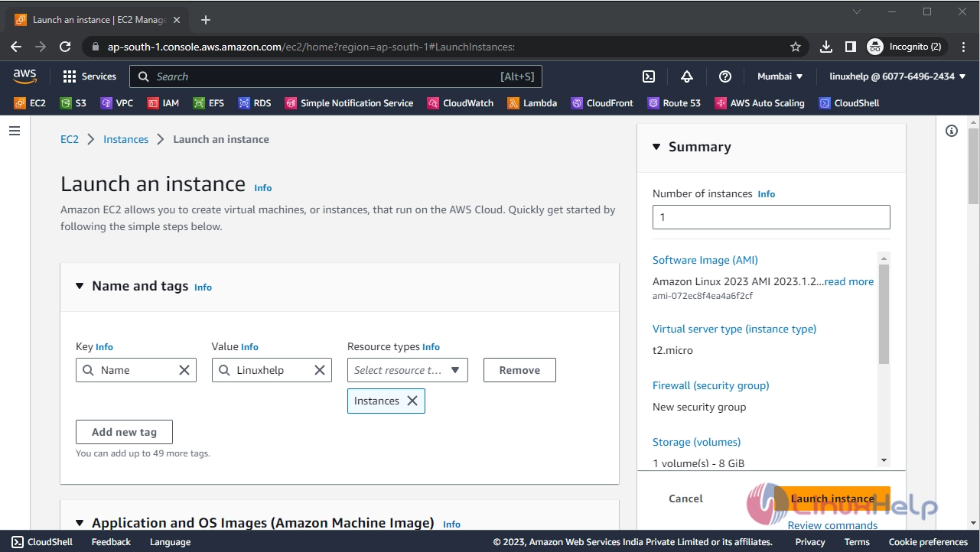Open a new browser tab

point(205,20)
